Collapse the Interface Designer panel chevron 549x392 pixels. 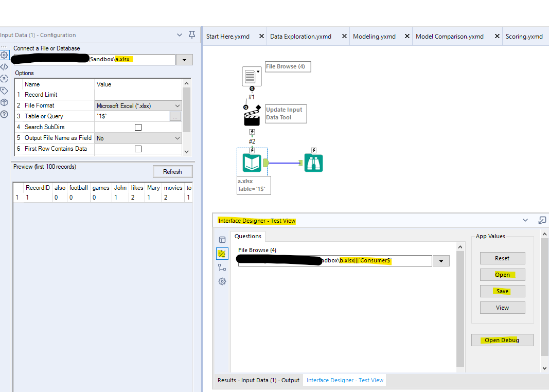525,220
